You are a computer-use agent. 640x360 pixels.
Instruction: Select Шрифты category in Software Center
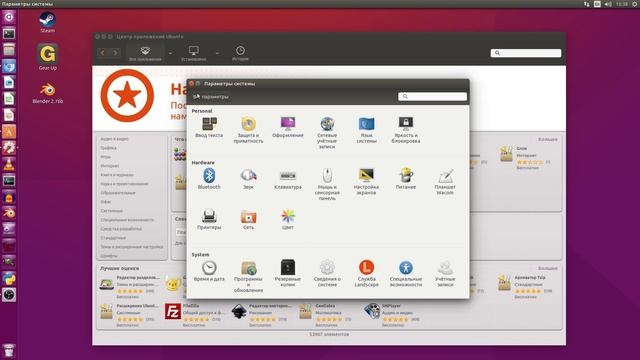pos(109,256)
